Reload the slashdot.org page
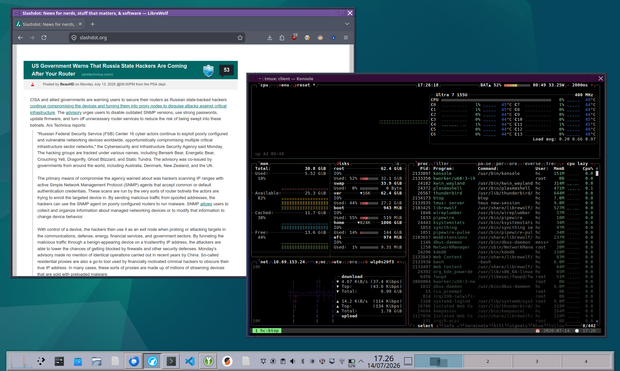 (44, 38)
